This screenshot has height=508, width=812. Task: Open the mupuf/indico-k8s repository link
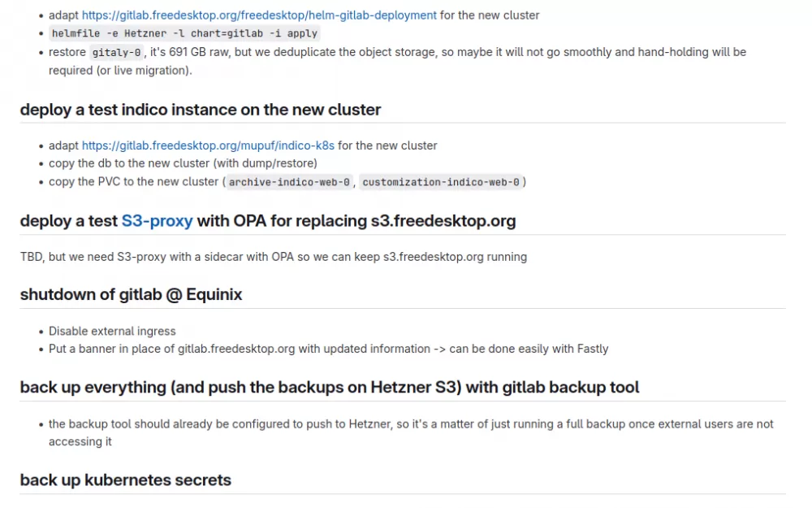pos(208,145)
